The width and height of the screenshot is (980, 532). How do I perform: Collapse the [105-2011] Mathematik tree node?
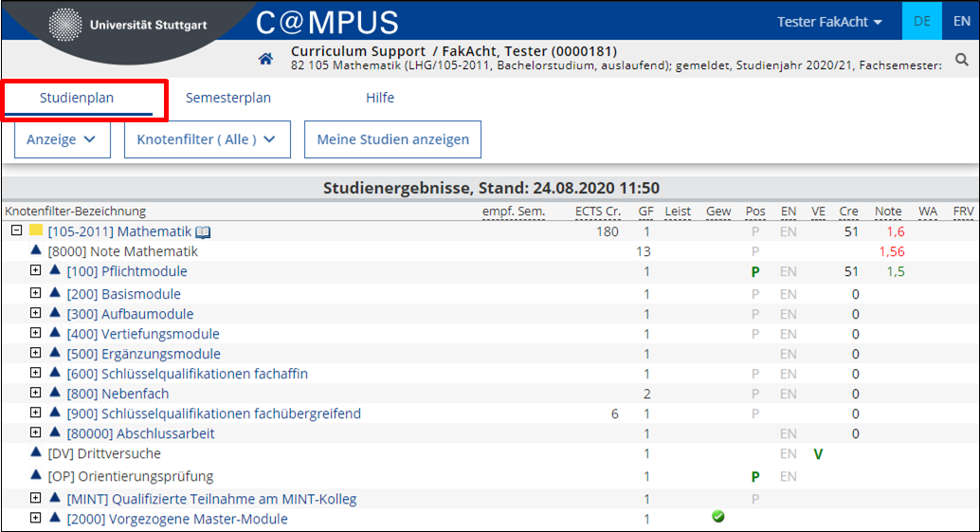pyautogui.click(x=17, y=230)
